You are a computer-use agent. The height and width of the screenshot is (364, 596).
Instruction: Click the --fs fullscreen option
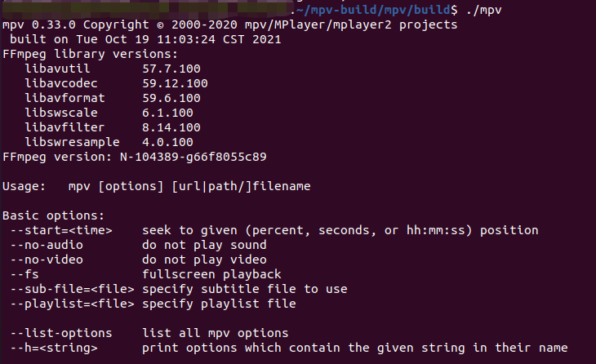[24, 274]
